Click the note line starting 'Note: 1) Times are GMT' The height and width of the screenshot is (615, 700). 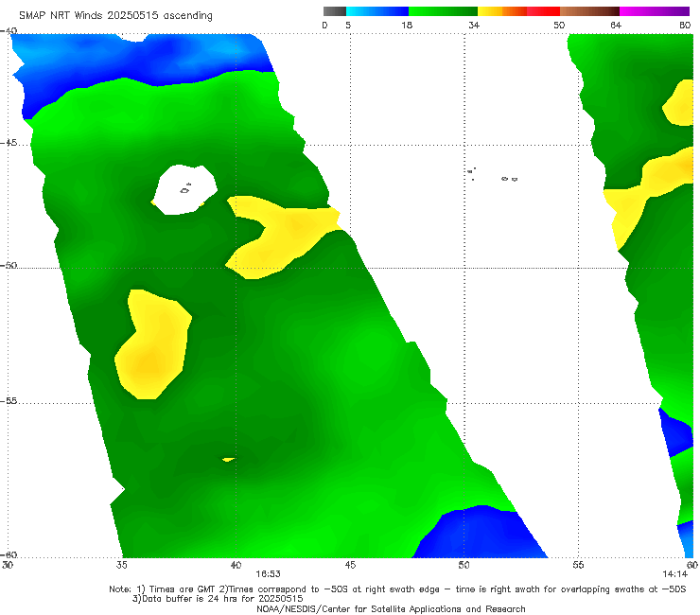397,589
